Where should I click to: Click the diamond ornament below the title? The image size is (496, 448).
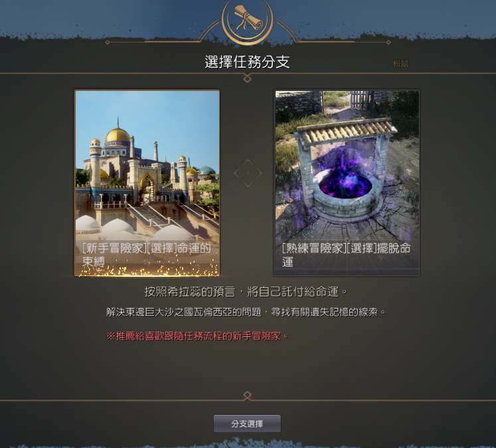pyautogui.click(x=248, y=78)
